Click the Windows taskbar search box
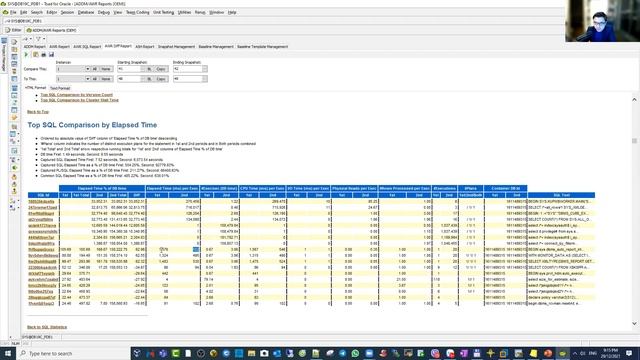Viewport: 640px width, 360px height. point(73,353)
